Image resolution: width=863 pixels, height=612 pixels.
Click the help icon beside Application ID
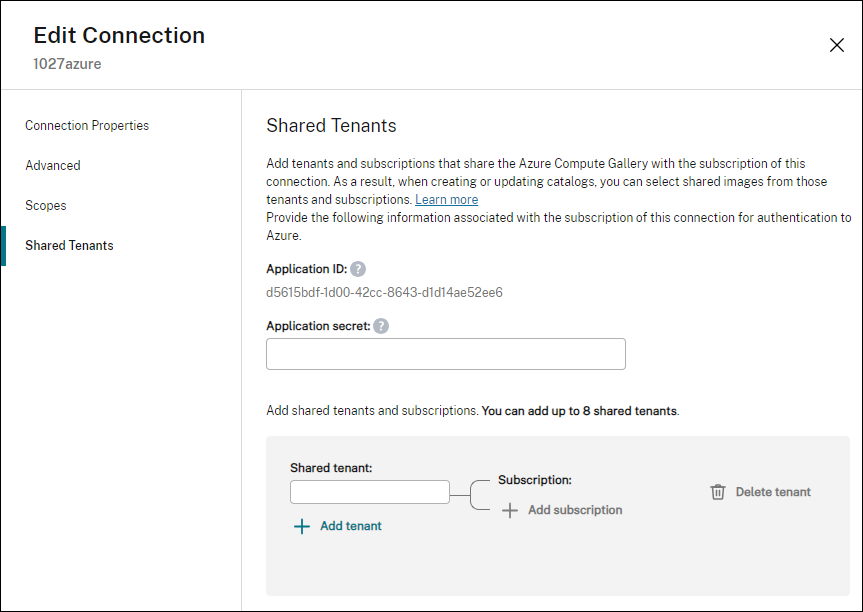click(358, 269)
